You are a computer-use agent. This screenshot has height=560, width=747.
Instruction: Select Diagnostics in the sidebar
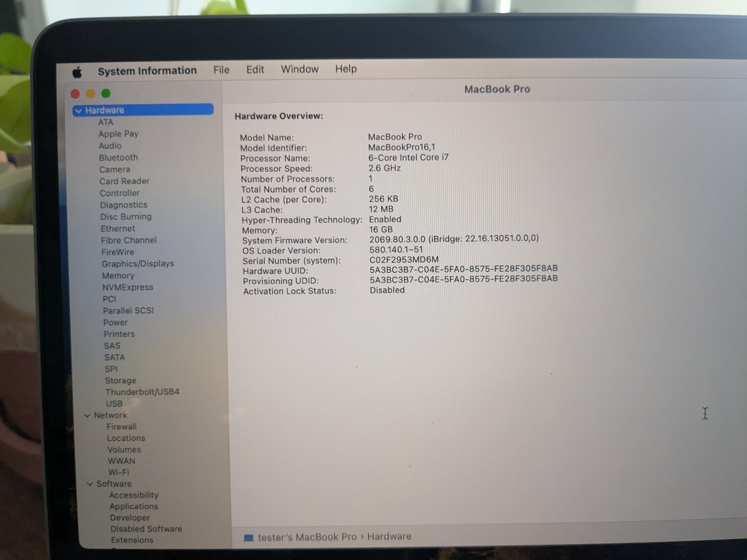(x=124, y=205)
